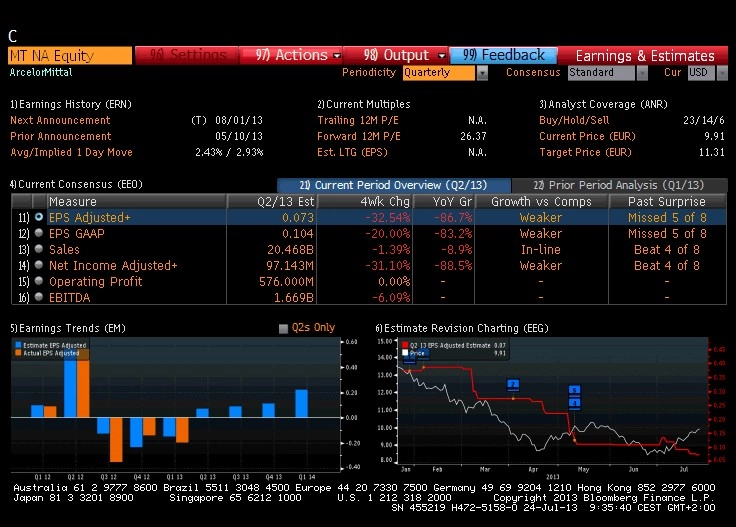736x527 pixels.
Task: Click the MT NA Equity ticker field
Action: [70, 55]
